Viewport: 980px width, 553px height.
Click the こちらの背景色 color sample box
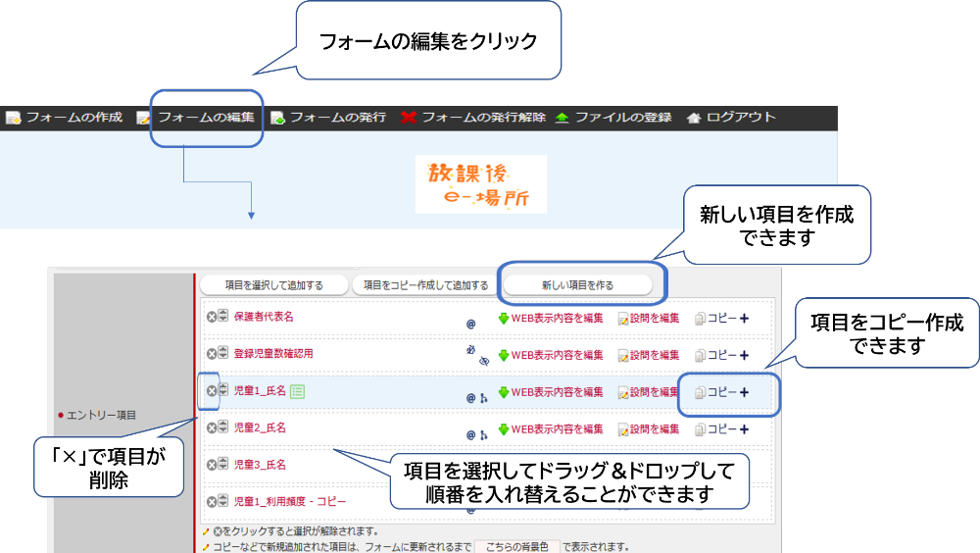(516, 546)
